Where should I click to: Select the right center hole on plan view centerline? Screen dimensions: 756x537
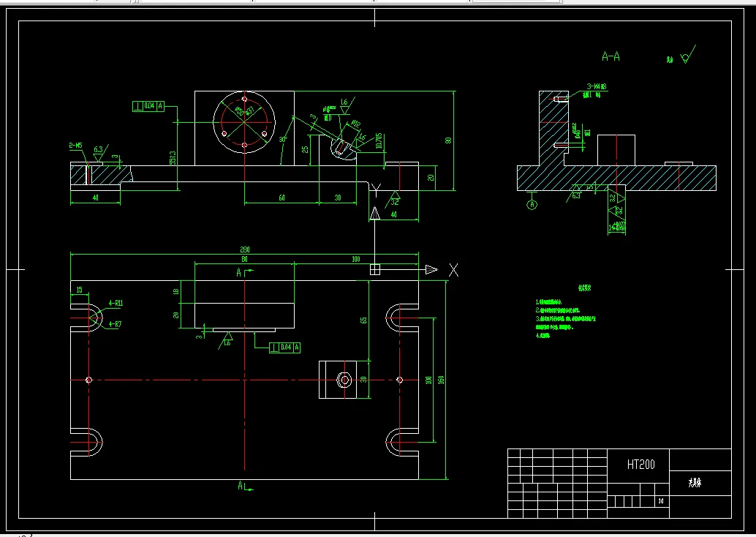[400, 380]
